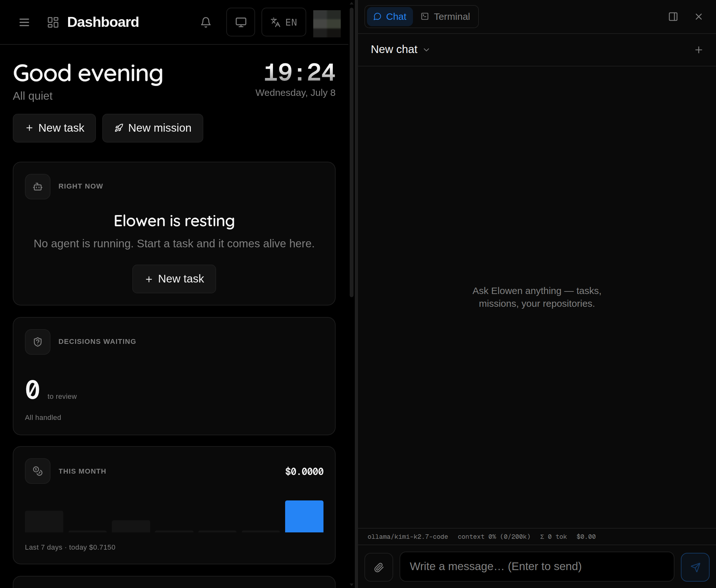The height and width of the screenshot is (588, 716).
Task: Click the dashboard vertical scrollbar
Action: 352,152
